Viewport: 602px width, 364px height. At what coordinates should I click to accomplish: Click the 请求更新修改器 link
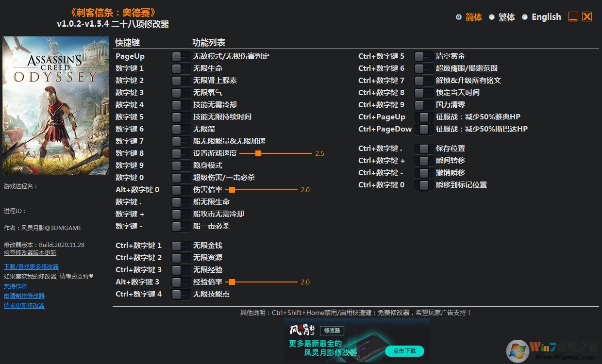(24, 305)
